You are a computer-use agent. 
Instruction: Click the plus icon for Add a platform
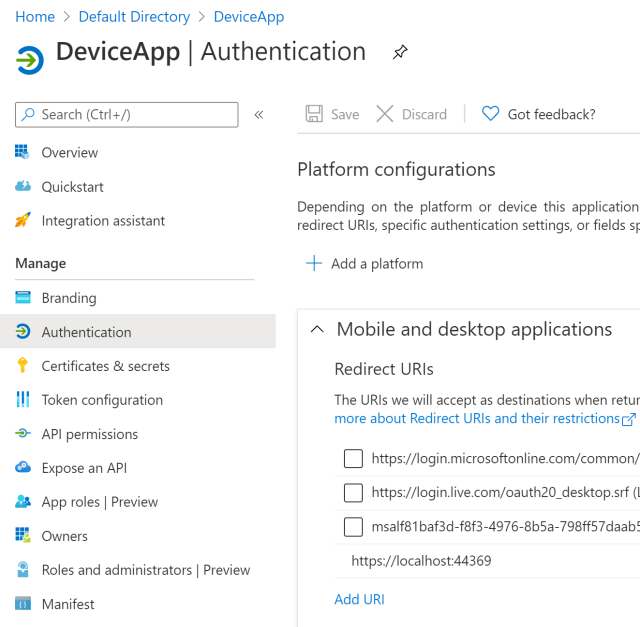click(314, 264)
